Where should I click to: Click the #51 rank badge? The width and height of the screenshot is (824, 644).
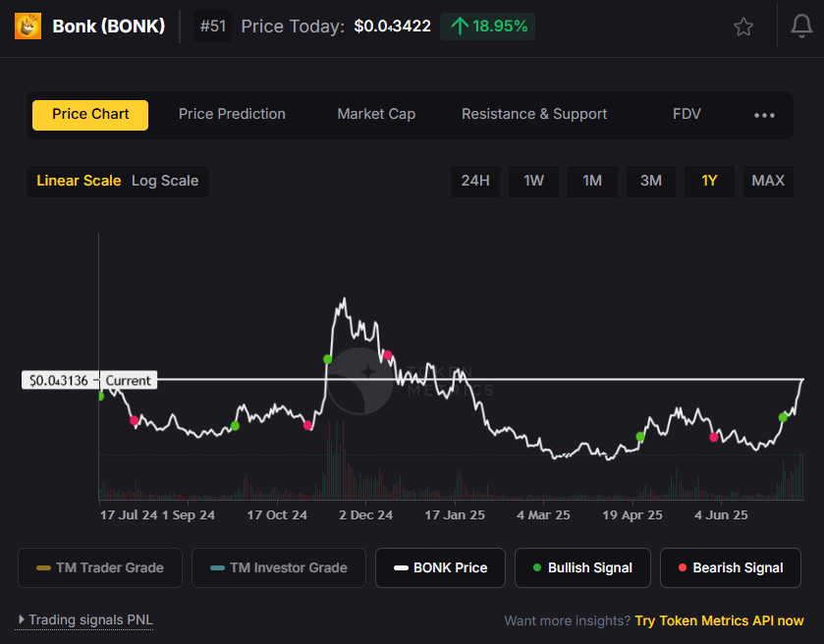[x=213, y=27]
